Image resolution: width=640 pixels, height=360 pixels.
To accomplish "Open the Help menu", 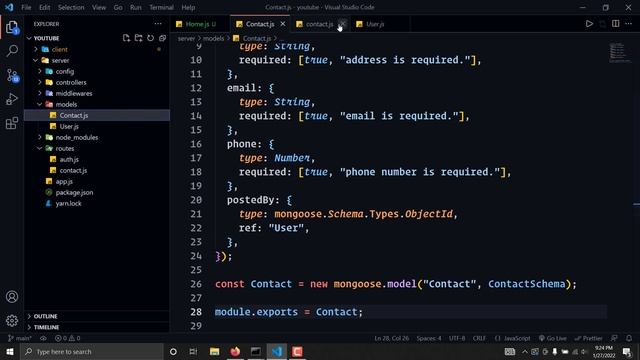I will [188, 7].
